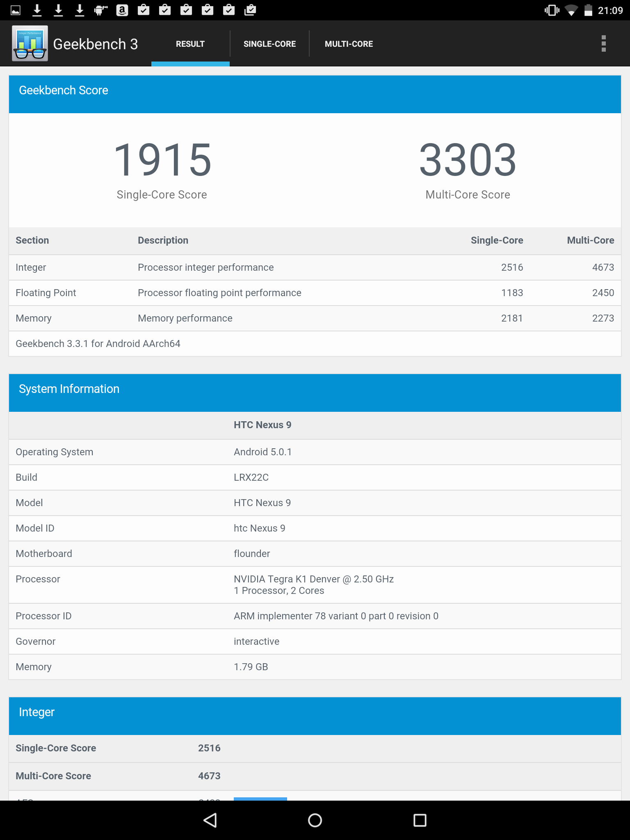Tap the Android robot debug notification icon

pyautogui.click(x=100, y=10)
